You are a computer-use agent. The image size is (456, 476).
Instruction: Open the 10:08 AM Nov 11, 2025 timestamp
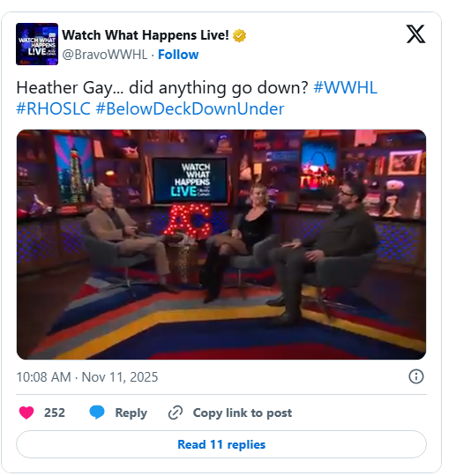pyautogui.click(x=87, y=377)
